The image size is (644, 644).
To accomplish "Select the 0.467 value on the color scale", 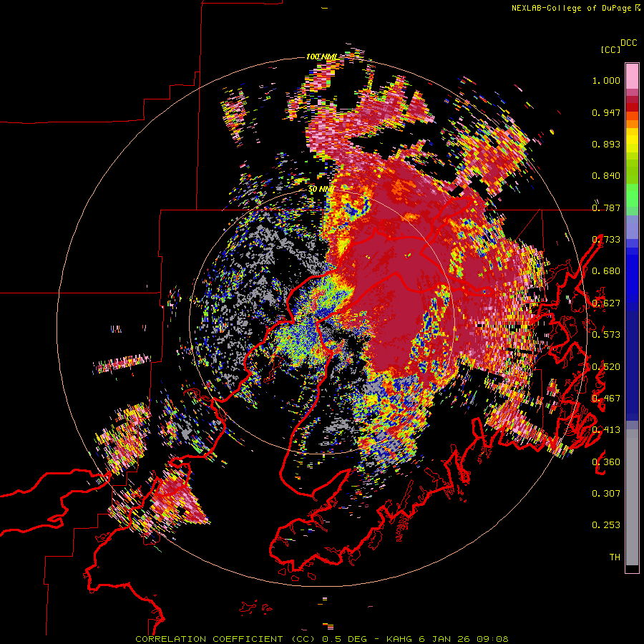I will pos(606,398).
